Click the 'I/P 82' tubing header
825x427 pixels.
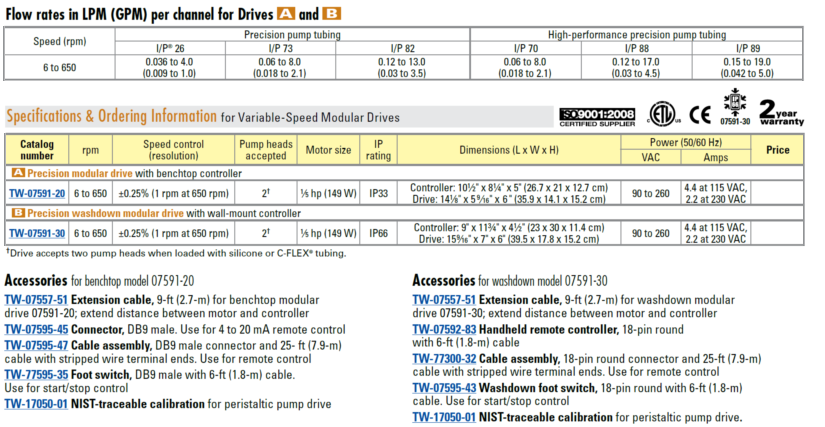point(403,48)
